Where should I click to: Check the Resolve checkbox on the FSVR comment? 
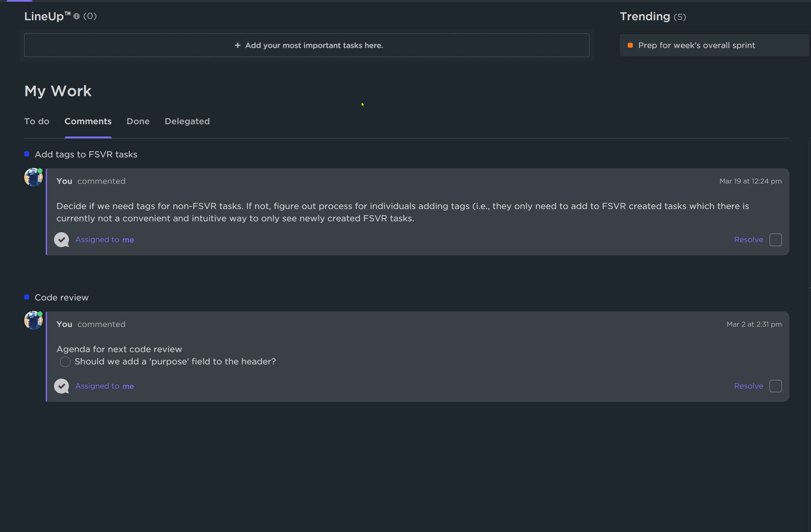[x=776, y=239]
